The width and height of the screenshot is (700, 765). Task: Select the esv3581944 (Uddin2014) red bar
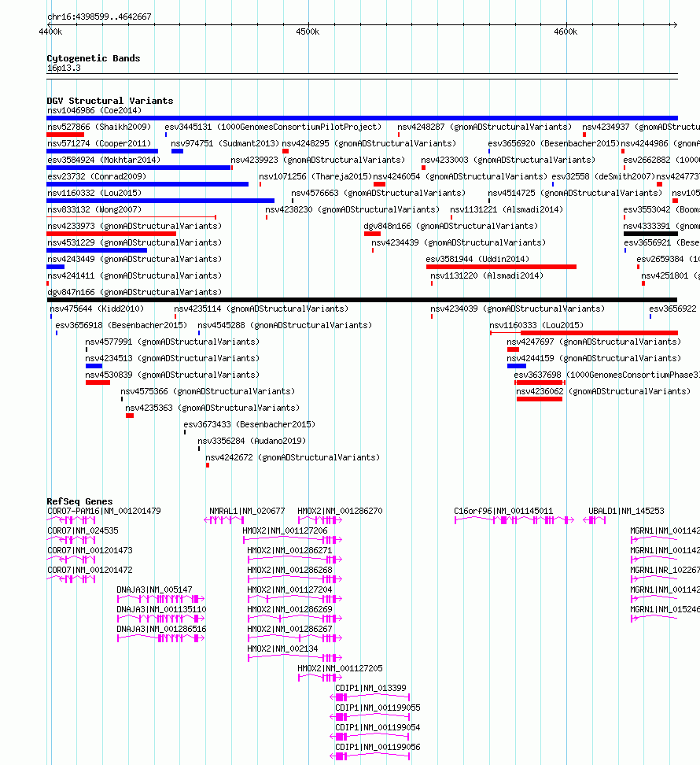(501, 267)
